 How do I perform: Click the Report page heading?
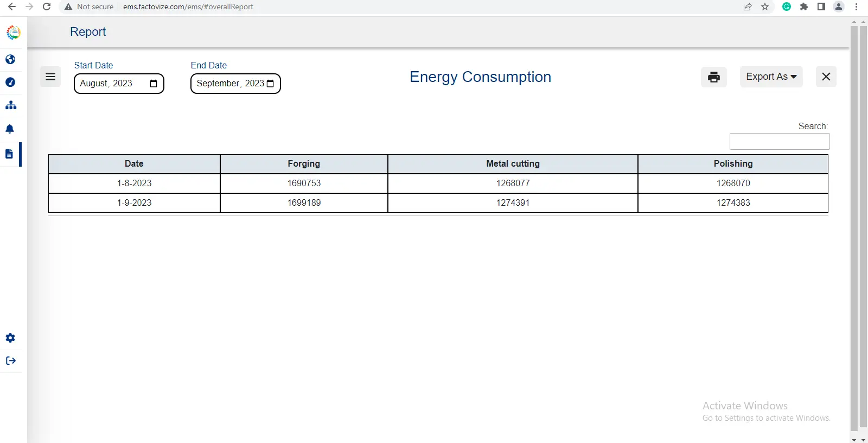pos(88,31)
